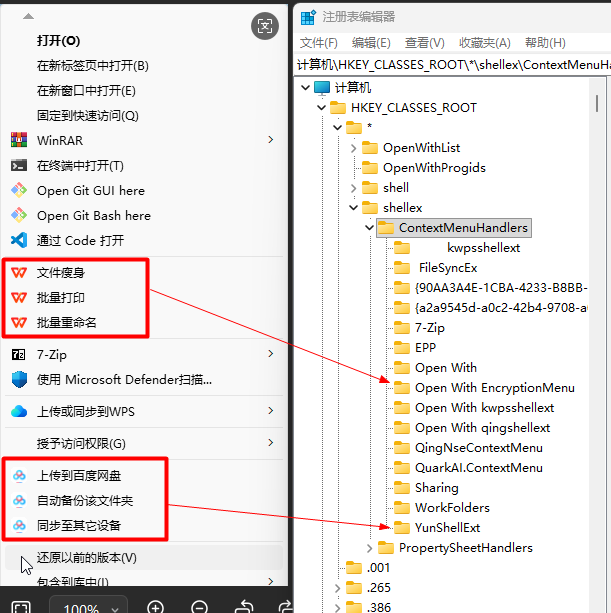Open the 查看(V) menu in Registry Editor

click(425, 43)
